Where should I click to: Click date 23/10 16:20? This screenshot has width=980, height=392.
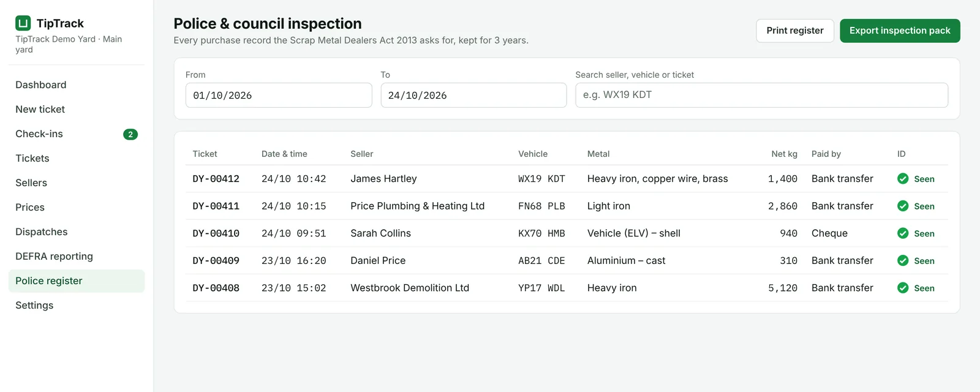click(x=294, y=261)
